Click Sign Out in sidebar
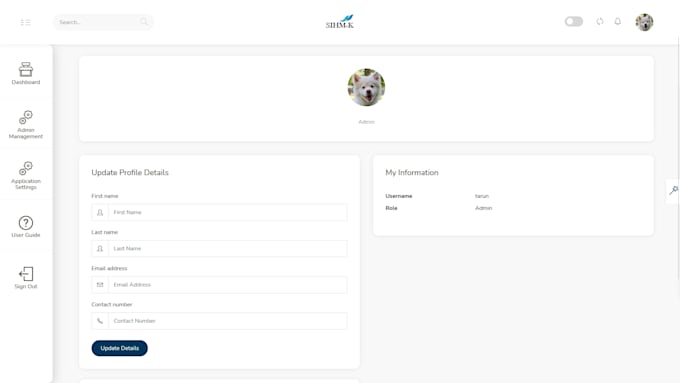 26,278
